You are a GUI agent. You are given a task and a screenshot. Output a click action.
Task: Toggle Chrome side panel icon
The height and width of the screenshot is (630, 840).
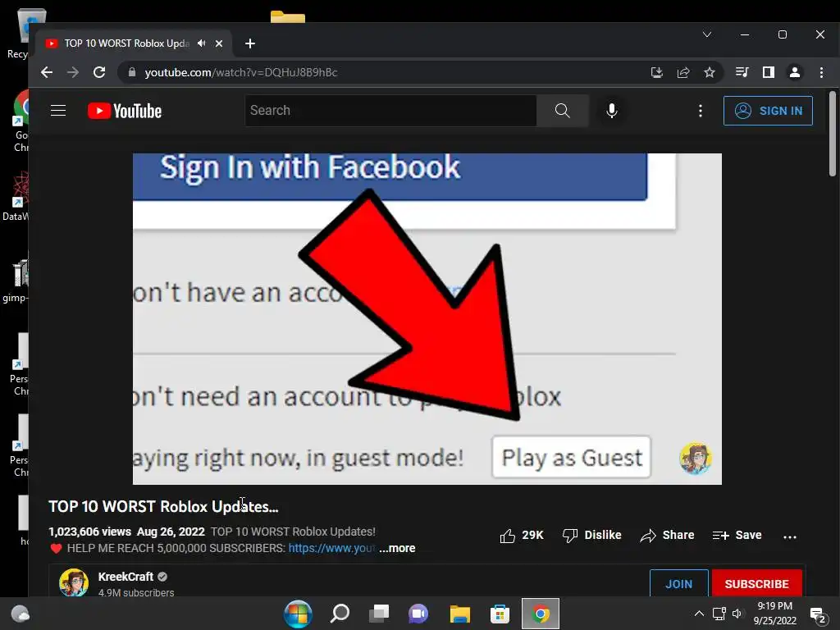[x=768, y=72]
